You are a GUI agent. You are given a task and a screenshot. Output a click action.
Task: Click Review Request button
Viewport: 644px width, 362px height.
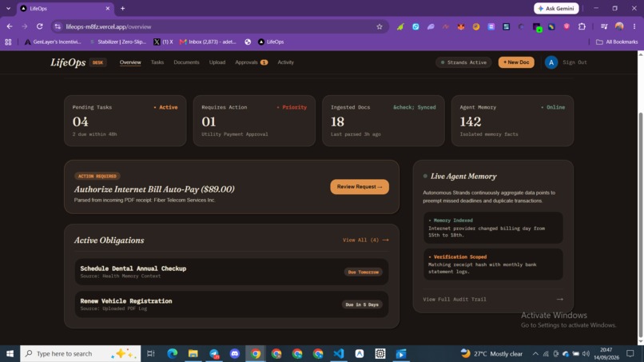[360, 186]
